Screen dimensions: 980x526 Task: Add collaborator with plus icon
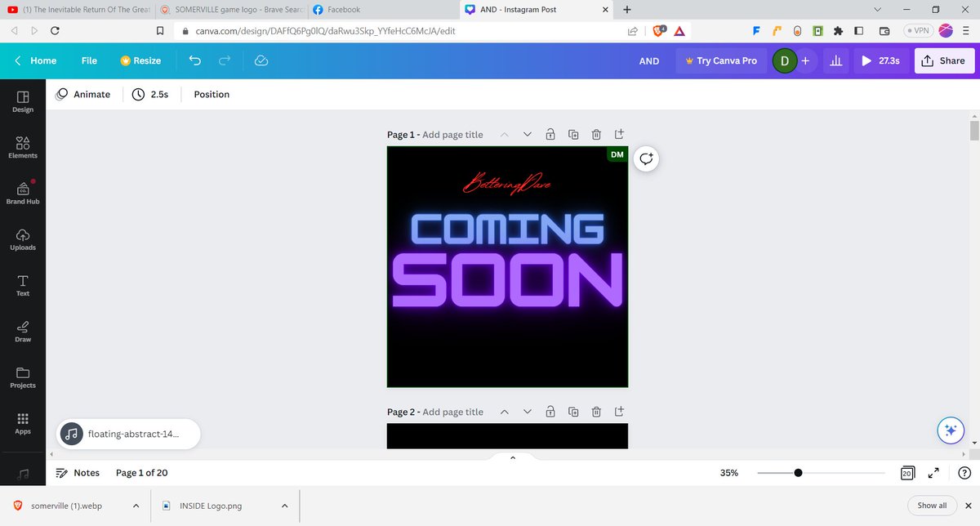coord(804,60)
